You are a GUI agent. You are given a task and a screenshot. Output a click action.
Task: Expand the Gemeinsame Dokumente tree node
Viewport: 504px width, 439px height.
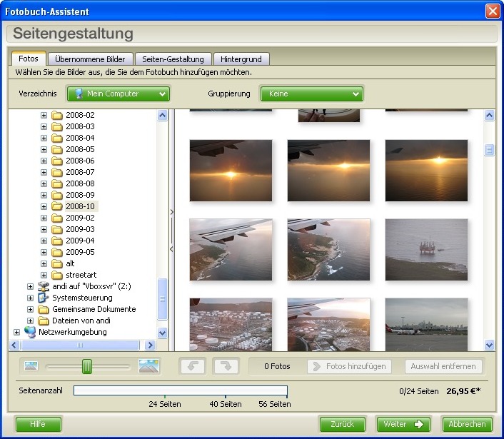point(30,309)
